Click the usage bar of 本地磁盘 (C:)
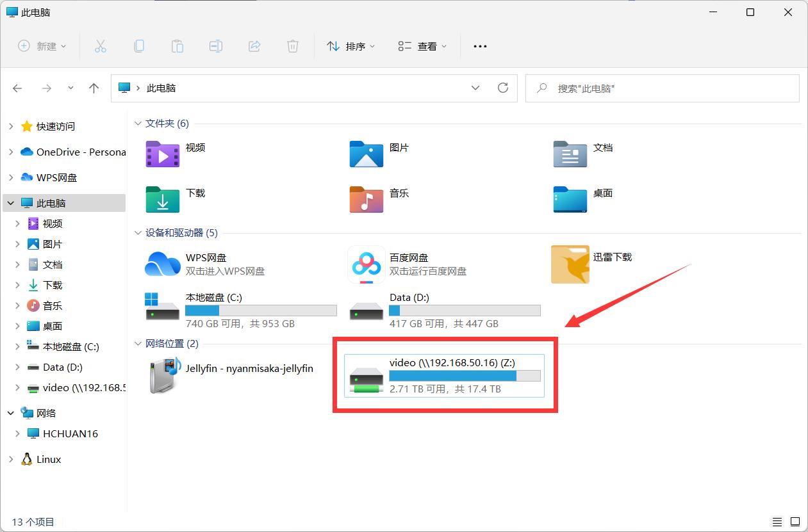 (x=261, y=310)
